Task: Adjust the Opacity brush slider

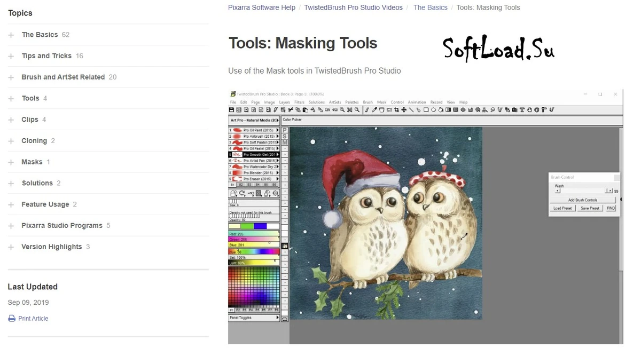Action: [254, 217]
